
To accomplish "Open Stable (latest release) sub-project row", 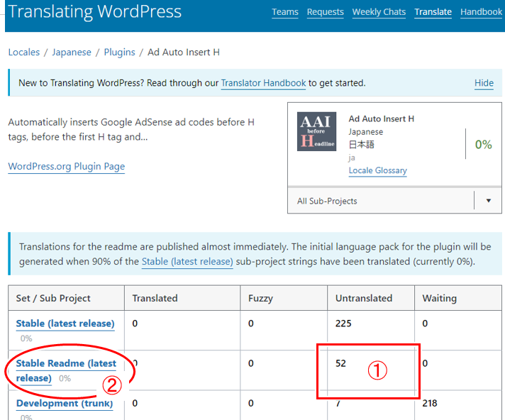I will [65, 324].
